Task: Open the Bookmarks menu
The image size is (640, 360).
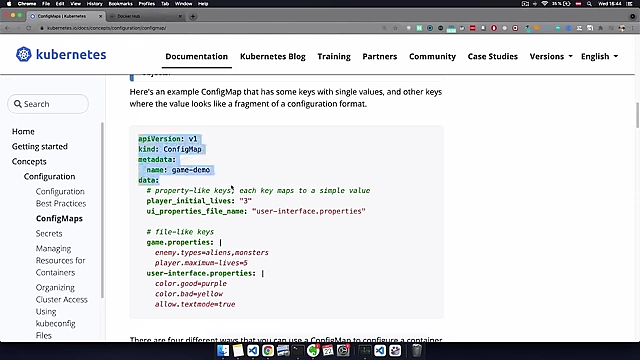Action: coord(120,4)
